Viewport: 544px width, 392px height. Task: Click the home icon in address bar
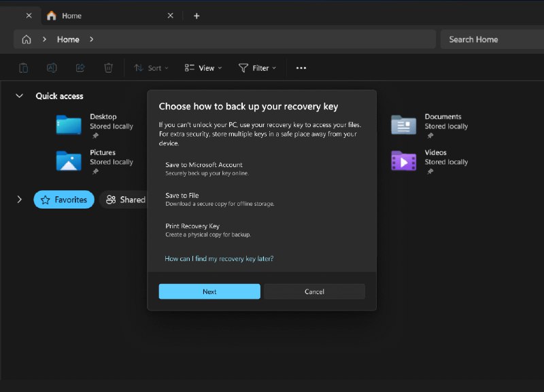(27, 39)
